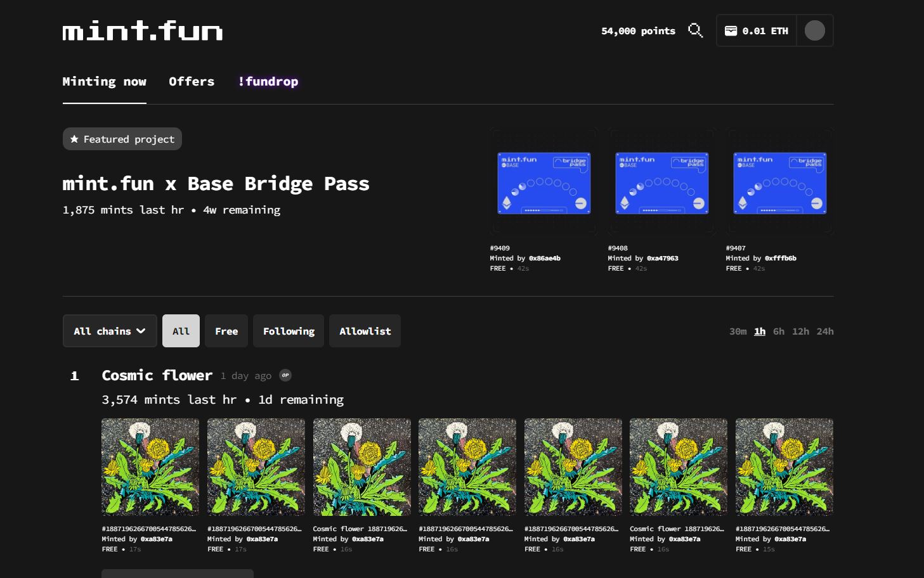Open the Offers tab
The width and height of the screenshot is (924, 578).
pos(192,81)
